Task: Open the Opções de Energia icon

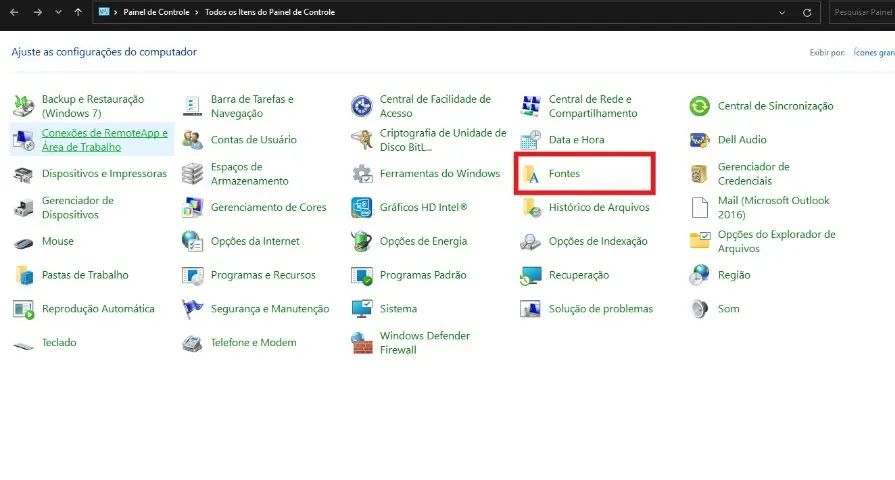Action: 361,241
